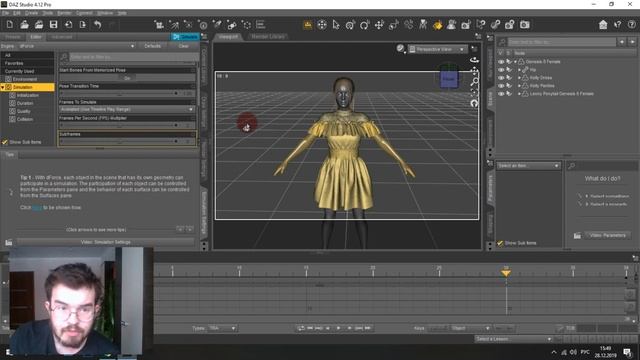This screenshot has height=360, width=640.
Task: Click the Open file folder icon
Action: point(24,25)
